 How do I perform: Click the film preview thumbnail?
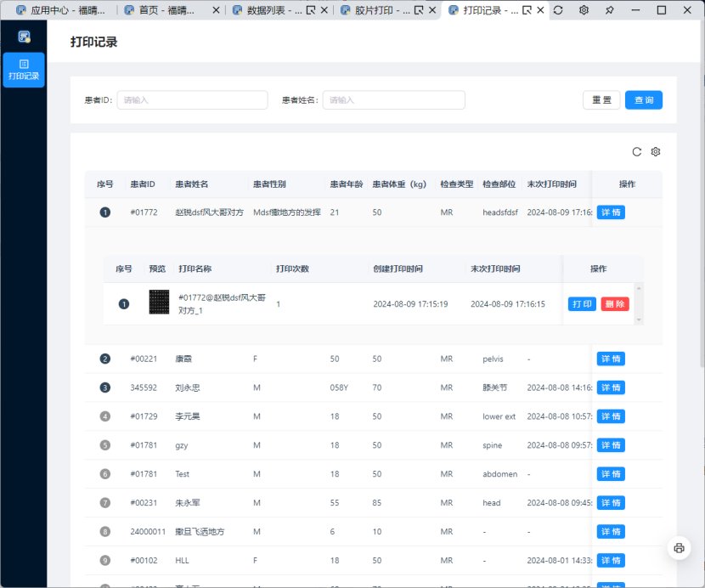click(x=159, y=303)
